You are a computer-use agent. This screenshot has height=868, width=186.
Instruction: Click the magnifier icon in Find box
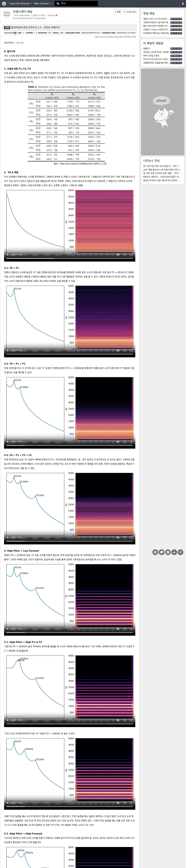58,3
